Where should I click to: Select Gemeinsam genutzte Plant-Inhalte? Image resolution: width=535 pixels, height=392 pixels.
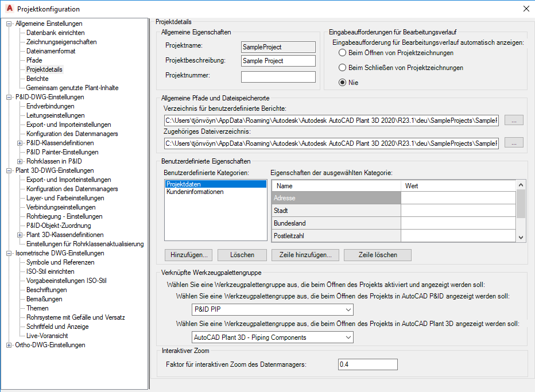tap(72, 88)
